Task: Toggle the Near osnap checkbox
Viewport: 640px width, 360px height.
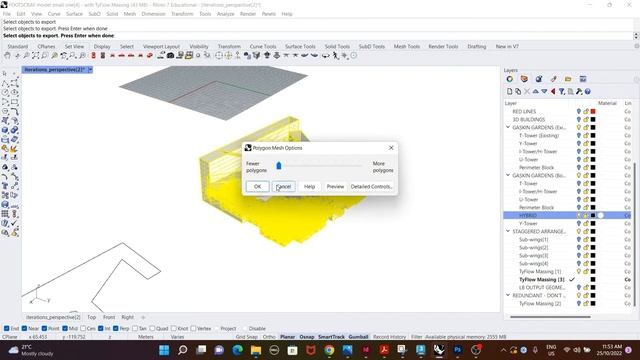Action: coord(24,328)
